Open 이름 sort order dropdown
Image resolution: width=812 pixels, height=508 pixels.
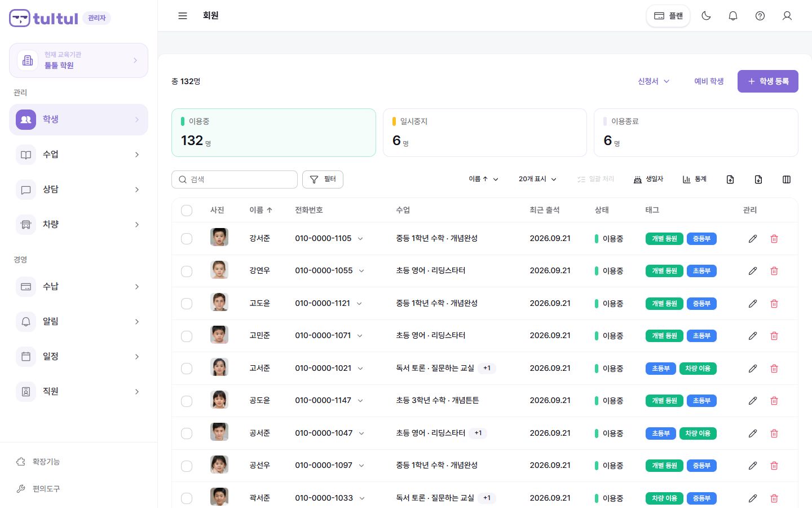coord(483,179)
